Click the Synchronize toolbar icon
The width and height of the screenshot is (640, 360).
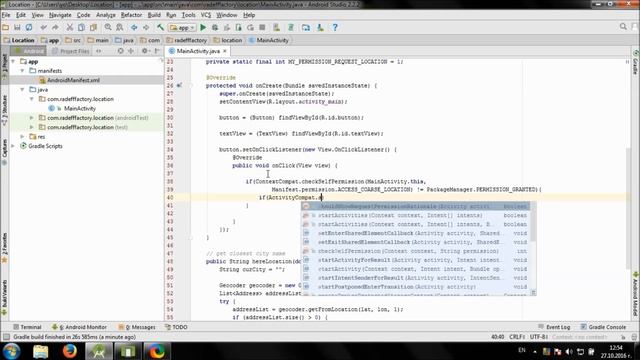pos(29,27)
